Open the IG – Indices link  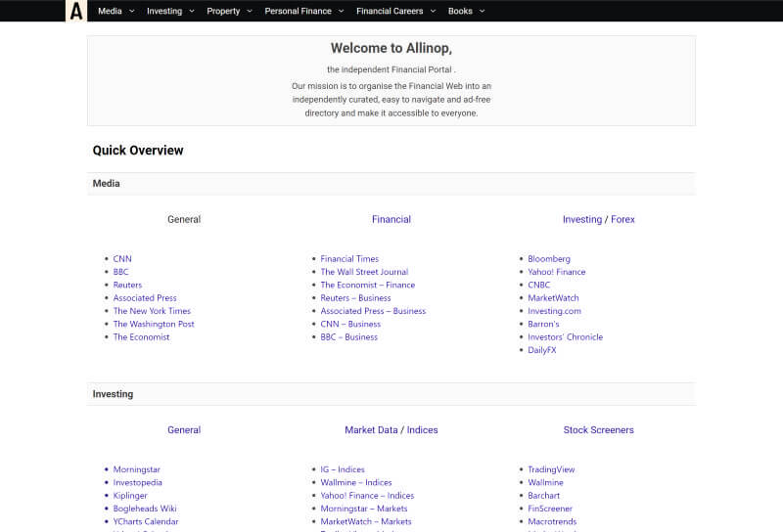click(343, 469)
